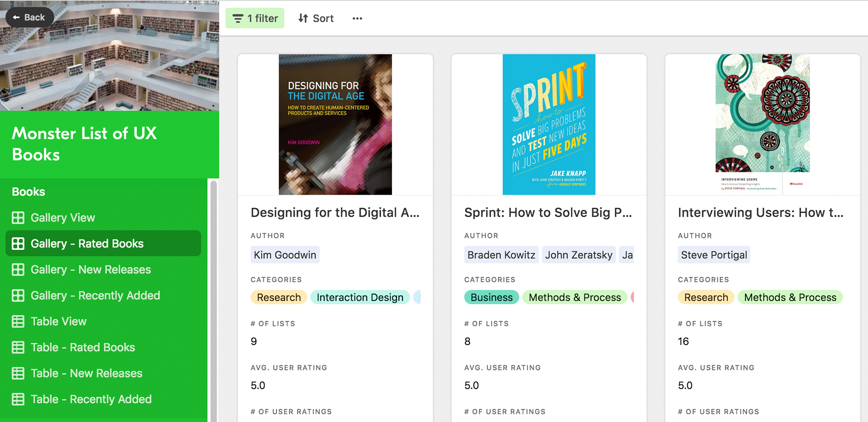
Task: Click the table icon beside Table - New Releases
Action: coord(18,374)
